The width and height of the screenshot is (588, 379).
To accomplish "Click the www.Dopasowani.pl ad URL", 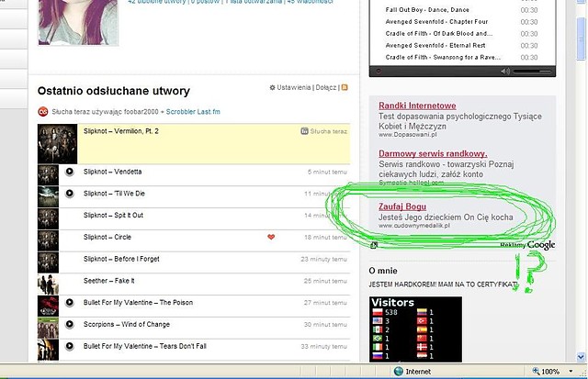I will (x=408, y=135).
